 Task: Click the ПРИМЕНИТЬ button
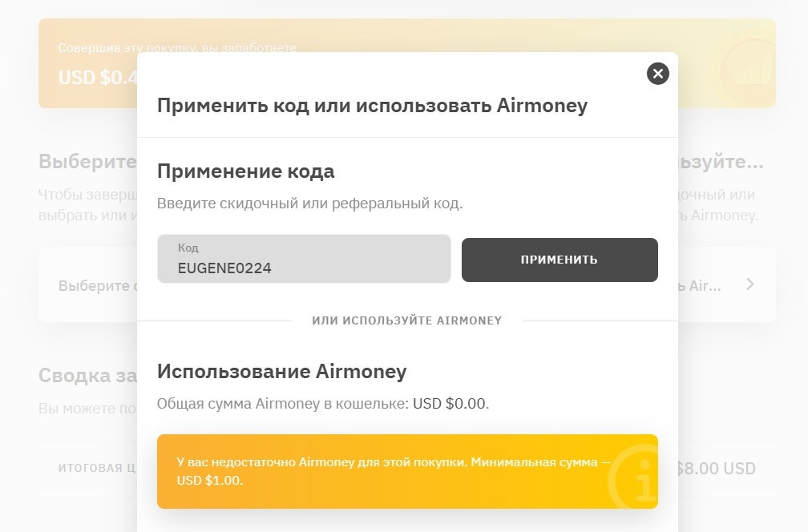pyautogui.click(x=559, y=260)
